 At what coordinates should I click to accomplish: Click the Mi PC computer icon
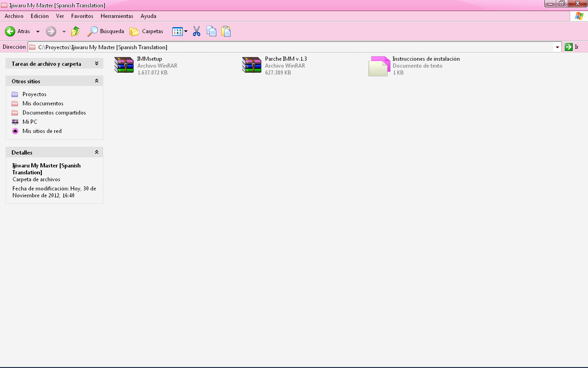click(x=15, y=122)
